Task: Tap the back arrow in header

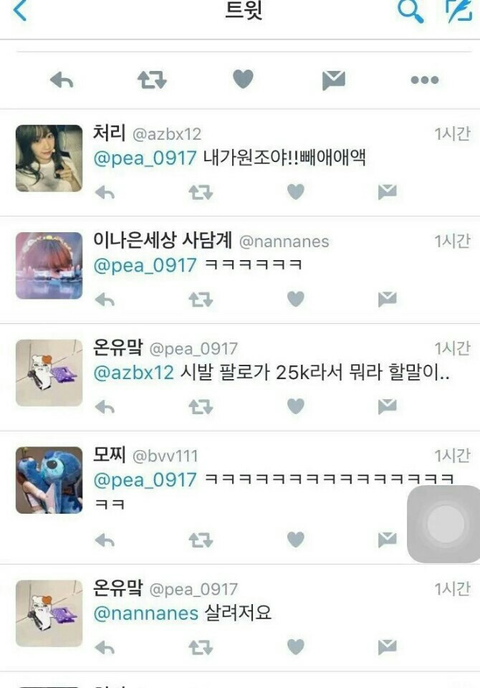Action: tap(20, 10)
